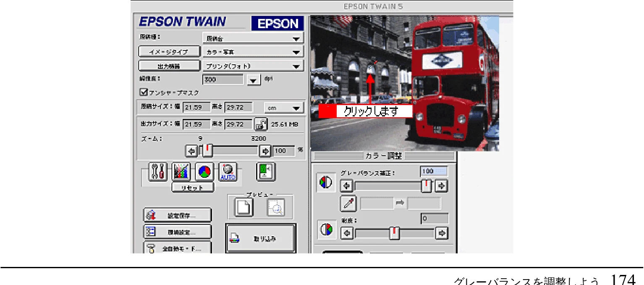Screen dimensions: 644x285
Task: Decrease saturation with left arrow
Action: [x=346, y=233]
